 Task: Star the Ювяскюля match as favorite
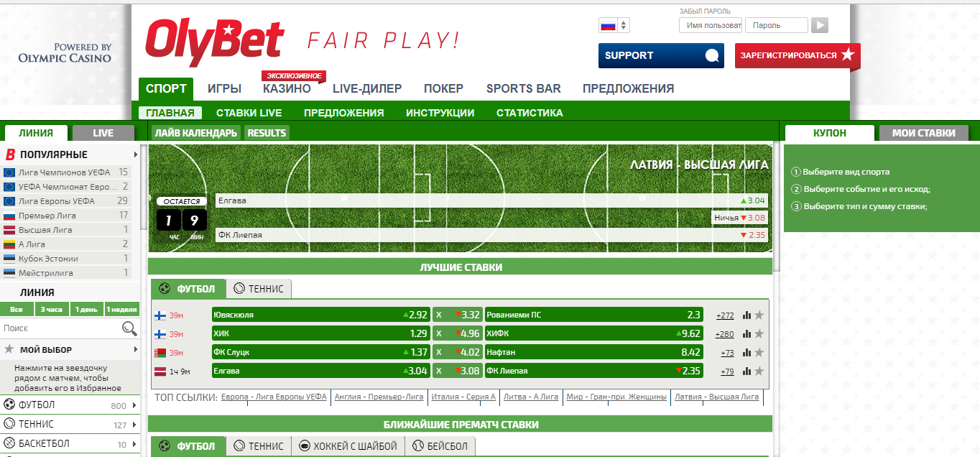759,315
